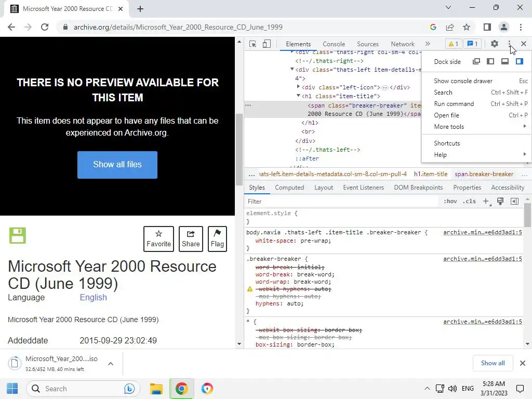Open the Windows Start menu
The image size is (532, 399).
[12, 389]
